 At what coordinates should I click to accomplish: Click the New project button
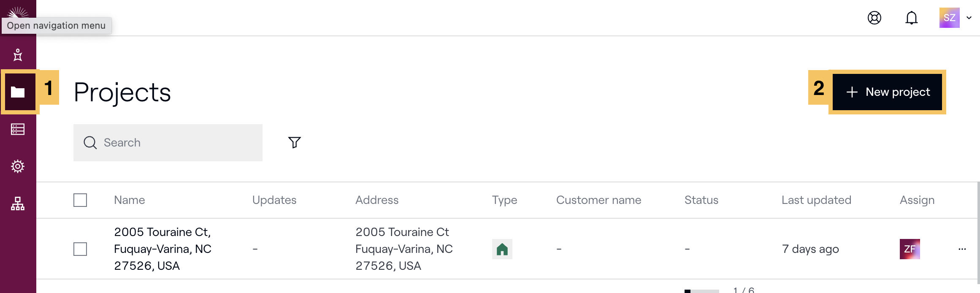click(x=887, y=92)
